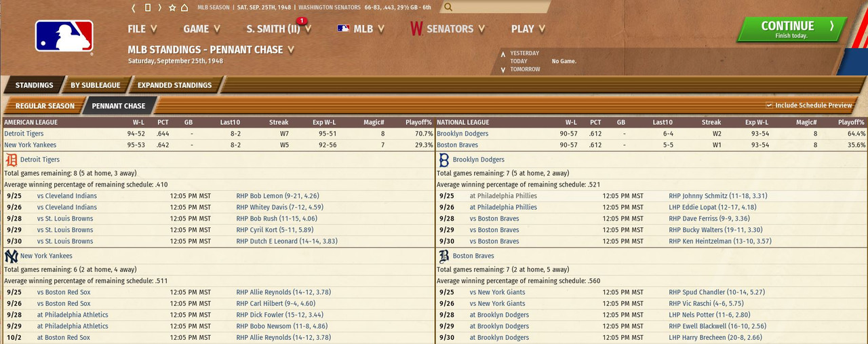Screen dimensions: 868x344
Task: Open pitcher LHP Eddie Lopat (12-17, 4.18)
Action: 712,207
